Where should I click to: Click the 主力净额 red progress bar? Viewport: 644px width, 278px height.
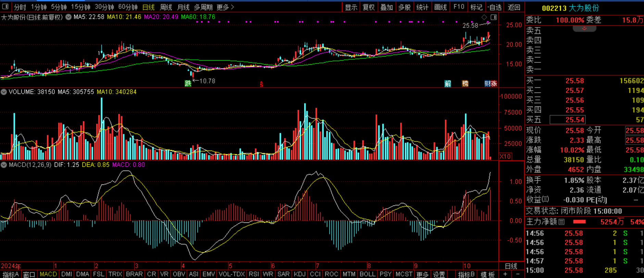[x=579, y=222]
